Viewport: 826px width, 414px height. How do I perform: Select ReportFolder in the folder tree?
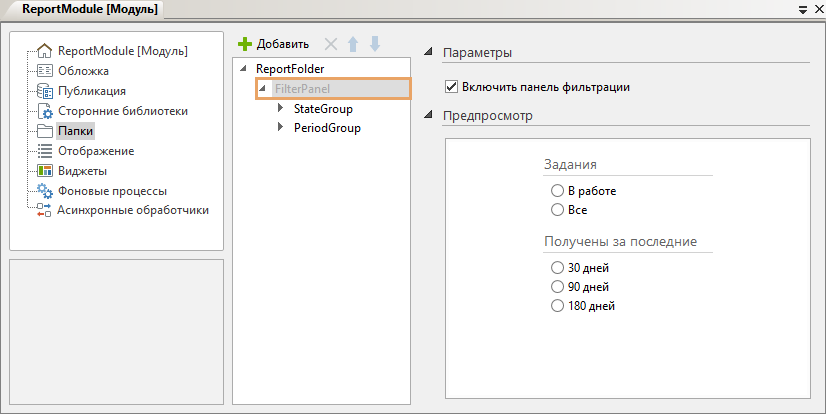291,69
